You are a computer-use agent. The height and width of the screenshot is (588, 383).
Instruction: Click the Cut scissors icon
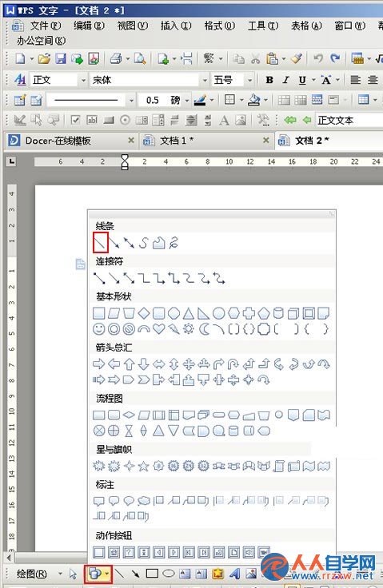tap(255, 59)
